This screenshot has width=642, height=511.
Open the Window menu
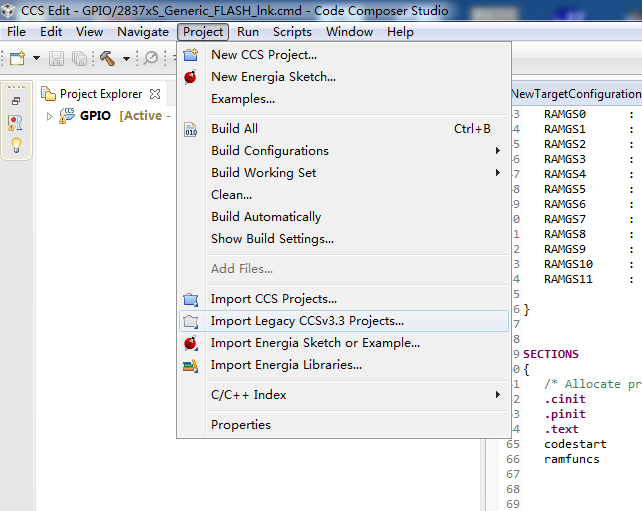[349, 32]
